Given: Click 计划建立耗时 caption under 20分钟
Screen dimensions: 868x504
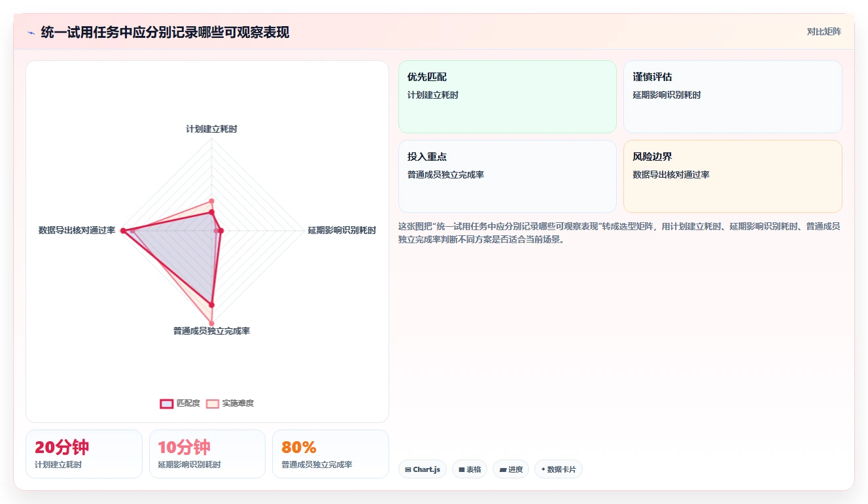Looking at the screenshot, I should [x=58, y=465].
